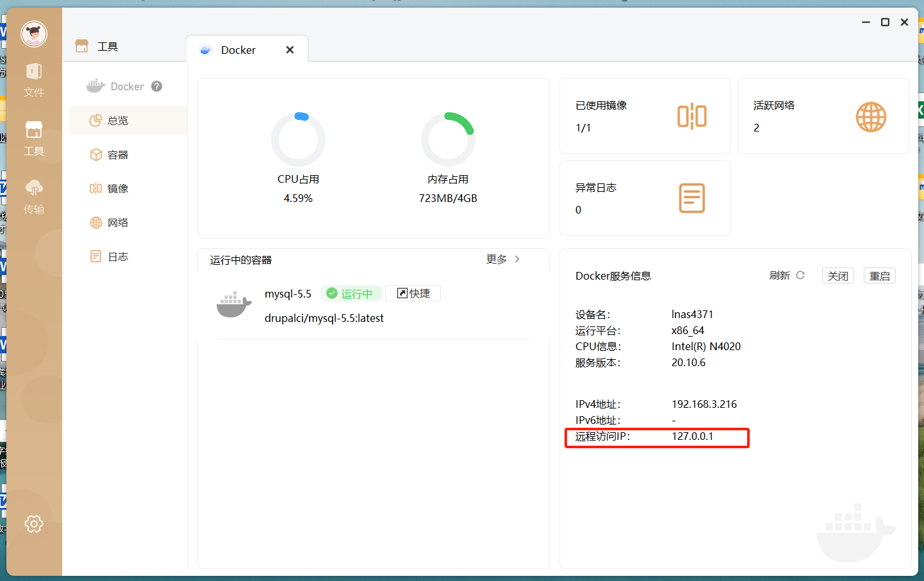Click the device name lnas4371

(692, 314)
